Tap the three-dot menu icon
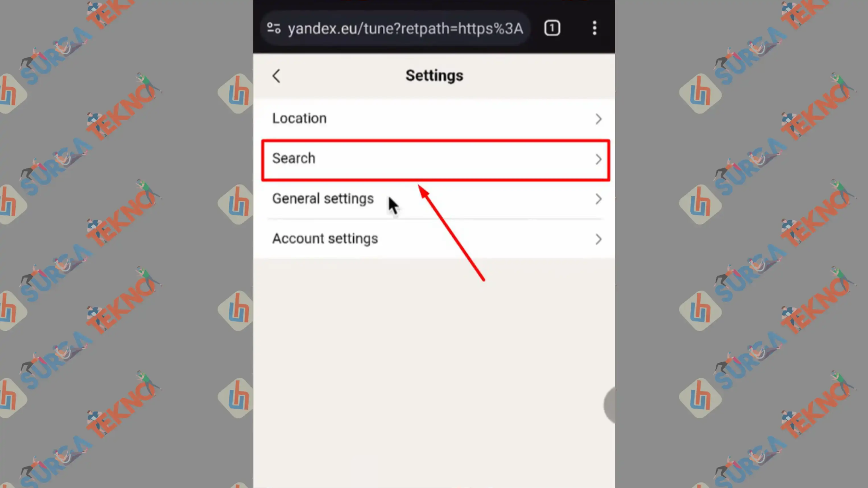 594,28
